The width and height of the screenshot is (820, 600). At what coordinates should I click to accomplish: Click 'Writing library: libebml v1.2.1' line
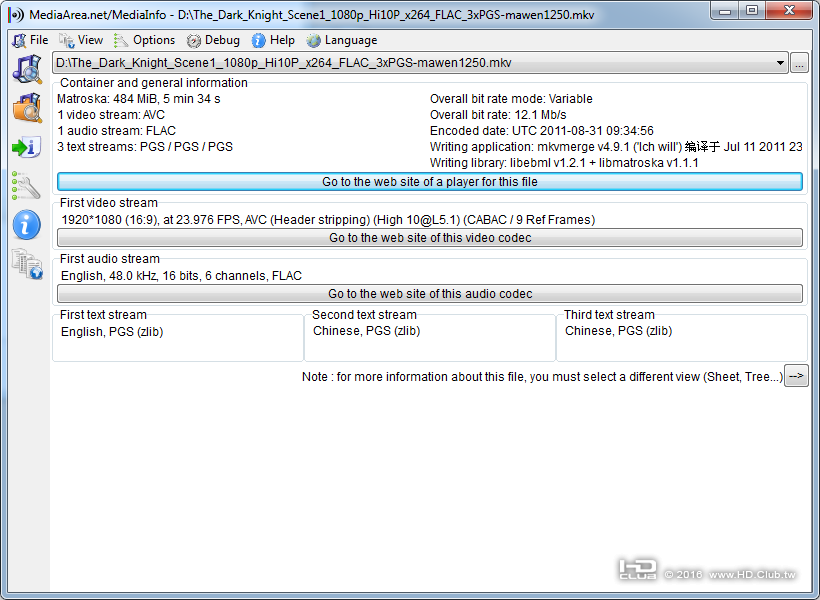[x=564, y=163]
